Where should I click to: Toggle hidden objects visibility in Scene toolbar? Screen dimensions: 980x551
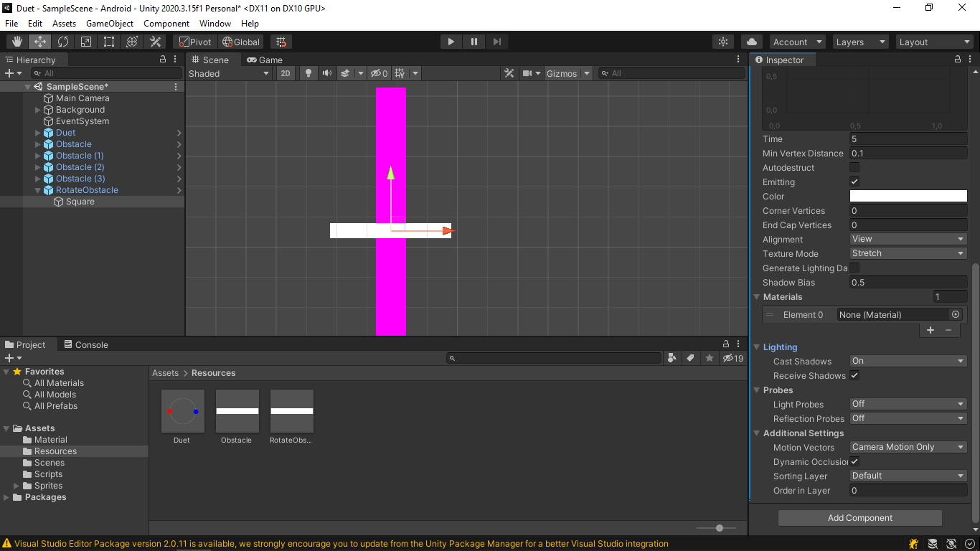coord(379,73)
